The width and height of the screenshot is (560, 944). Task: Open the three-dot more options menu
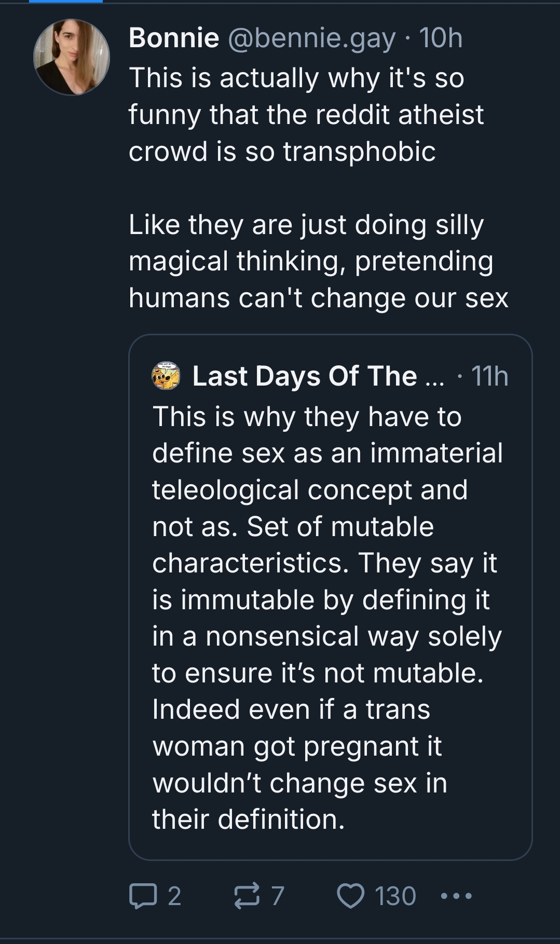coord(456,896)
